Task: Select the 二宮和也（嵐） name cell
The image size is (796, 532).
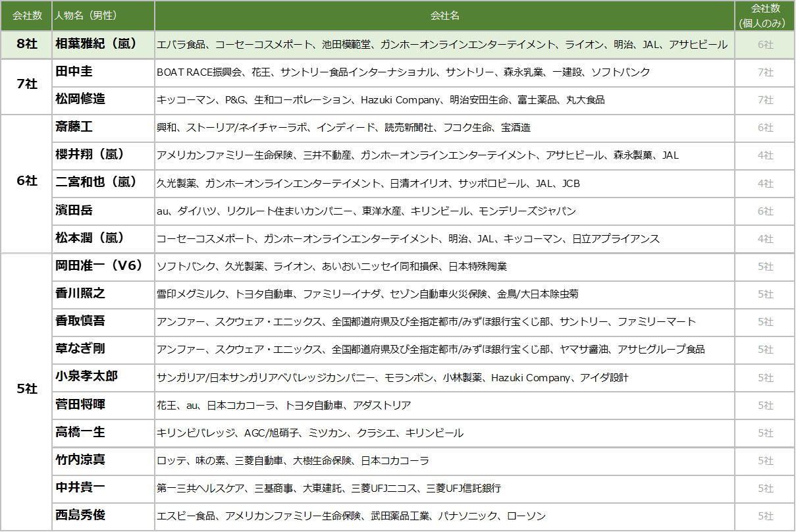Action: 103,183
